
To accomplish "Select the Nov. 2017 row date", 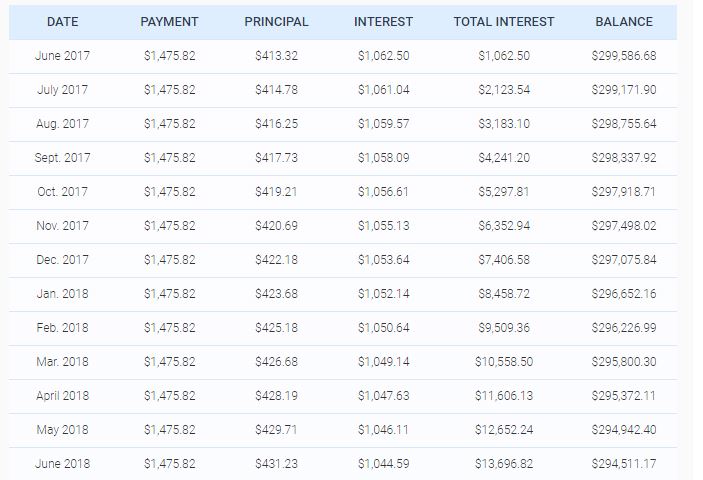I will [62, 225].
